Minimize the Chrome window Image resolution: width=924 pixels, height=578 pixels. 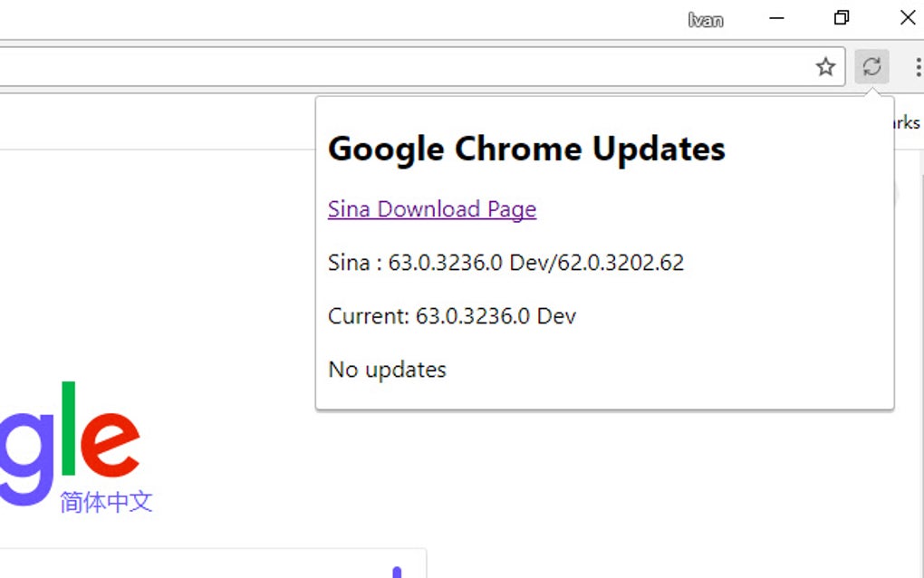click(776, 17)
